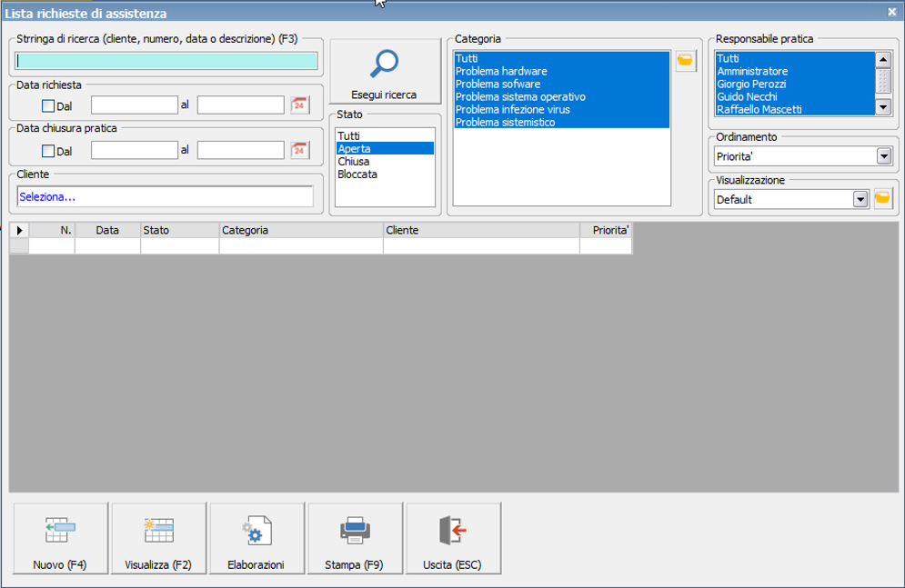Create new request with Nuovo (F4)
Screen dimensions: 905x588
point(59,539)
